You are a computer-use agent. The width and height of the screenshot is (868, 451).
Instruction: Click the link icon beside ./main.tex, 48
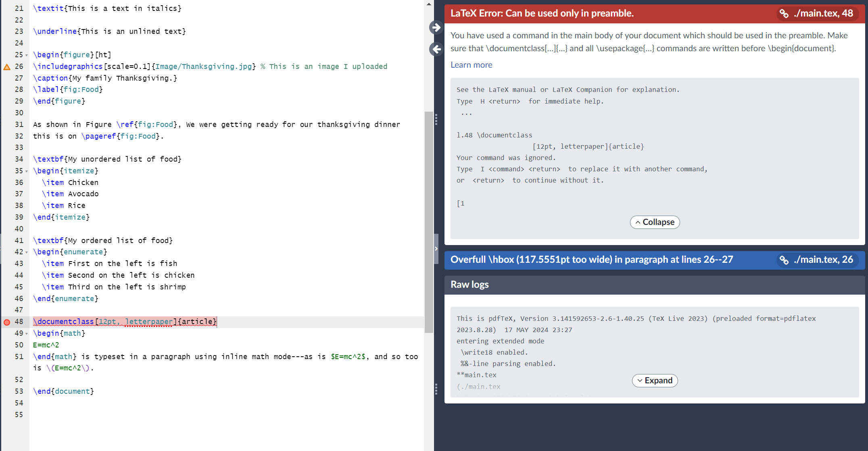pos(785,13)
